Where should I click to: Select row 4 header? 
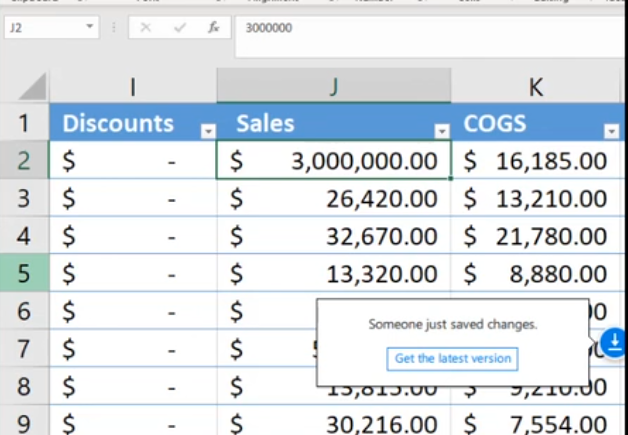(x=24, y=235)
